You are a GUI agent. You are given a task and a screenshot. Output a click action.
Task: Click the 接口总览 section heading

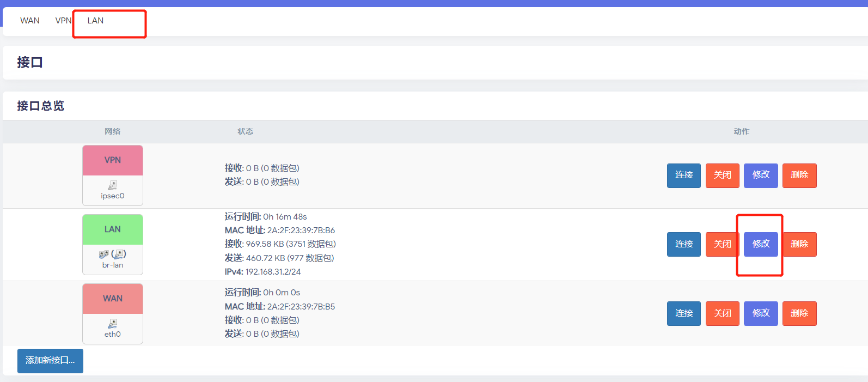tap(40, 106)
